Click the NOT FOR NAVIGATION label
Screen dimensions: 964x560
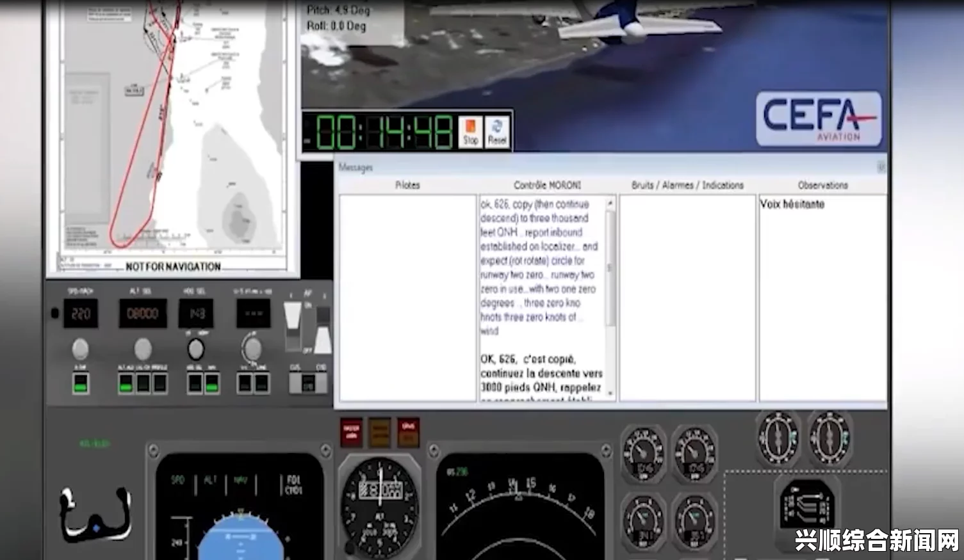point(173,266)
